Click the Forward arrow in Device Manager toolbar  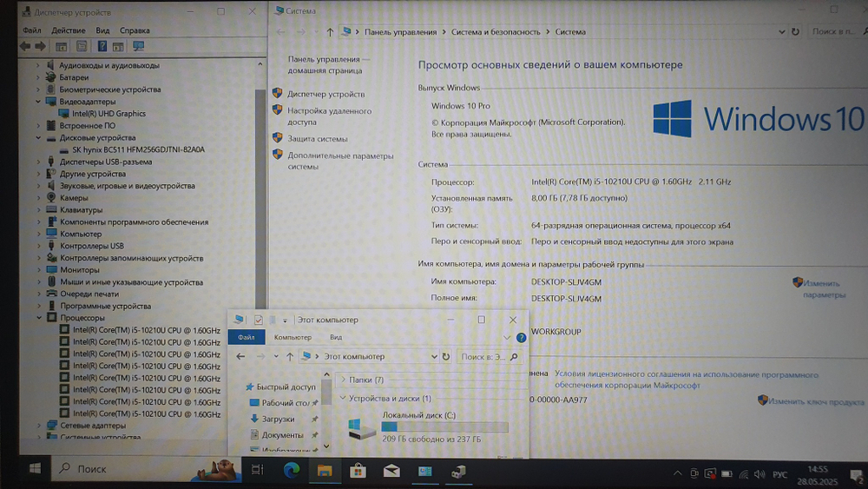point(41,47)
